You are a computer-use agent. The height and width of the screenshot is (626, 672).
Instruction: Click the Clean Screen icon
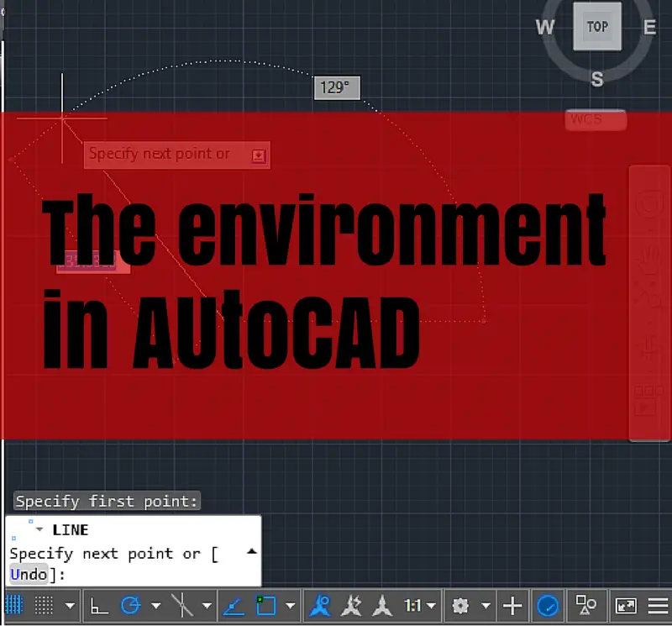[x=624, y=605]
